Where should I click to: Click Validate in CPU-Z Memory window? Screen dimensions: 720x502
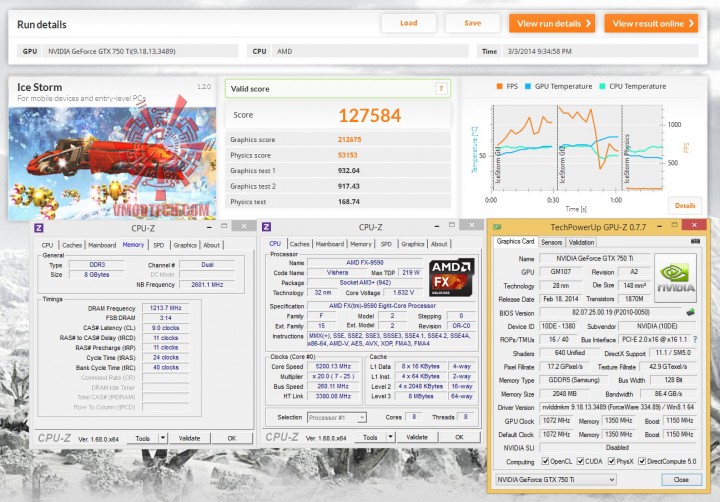(x=189, y=438)
